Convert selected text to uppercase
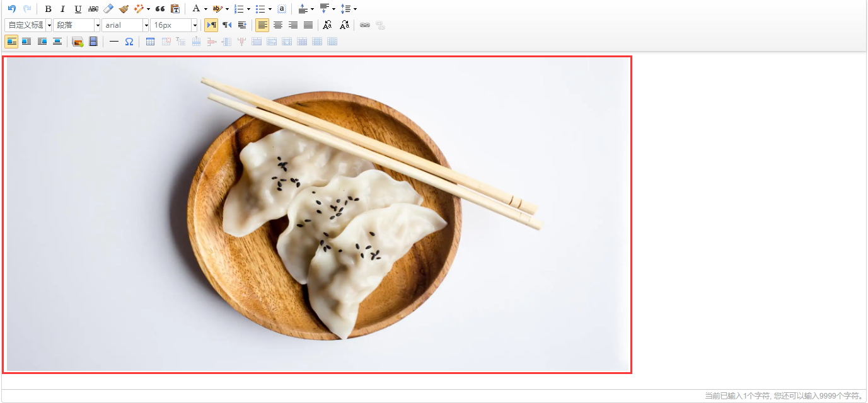Image resolution: width=868 pixels, height=403 pixels. pyautogui.click(x=327, y=25)
